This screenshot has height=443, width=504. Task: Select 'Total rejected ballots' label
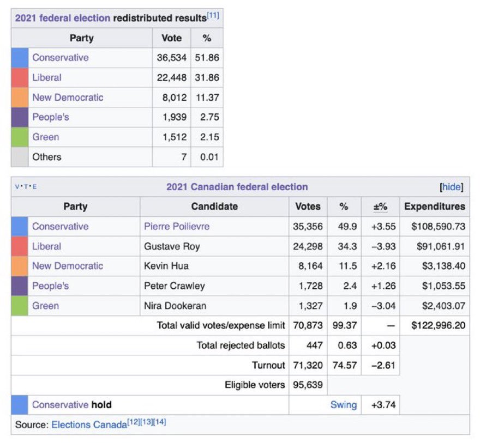[241, 345]
